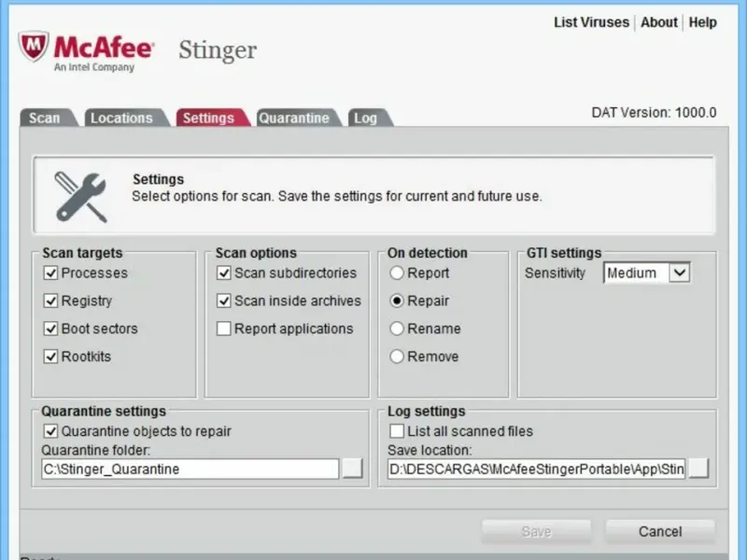The height and width of the screenshot is (560, 747).
Task: Click the Log settings group heading
Action: 426,411
